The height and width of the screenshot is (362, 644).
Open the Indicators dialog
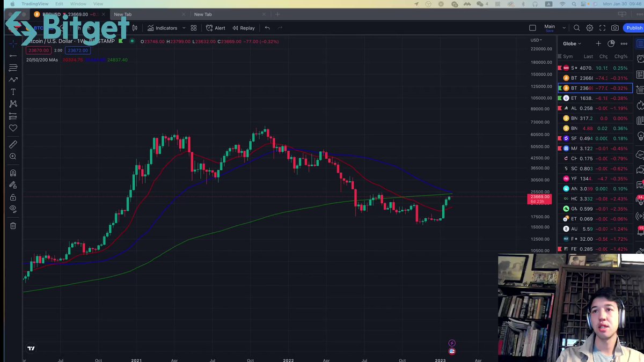(x=162, y=28)
